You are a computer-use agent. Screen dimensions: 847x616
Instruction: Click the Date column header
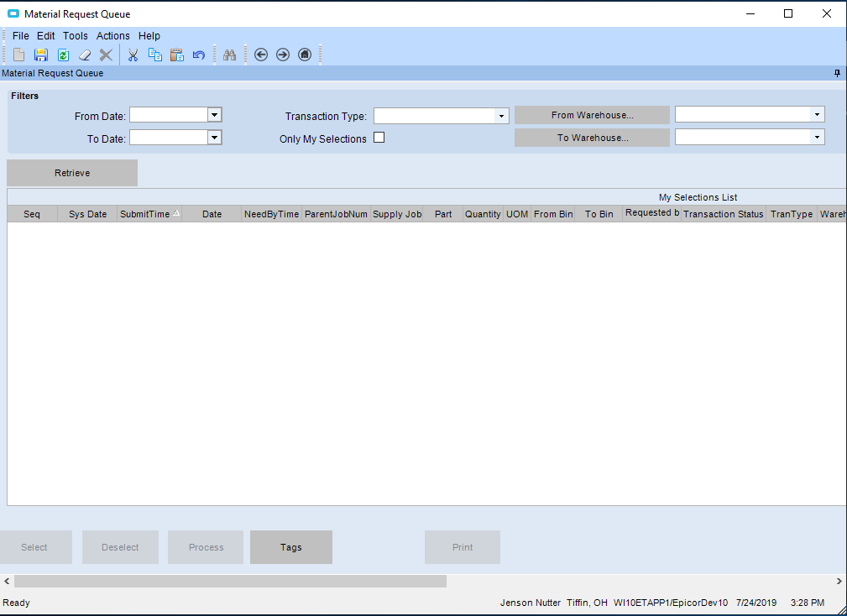pyautogui.click(x=212, y=214)
